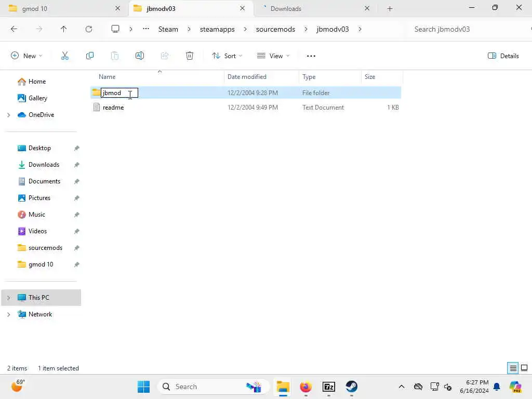Image resolution: width=532 pixels, height=399 pixels.
Task: Go back with the left arrow
Action: 14,29
